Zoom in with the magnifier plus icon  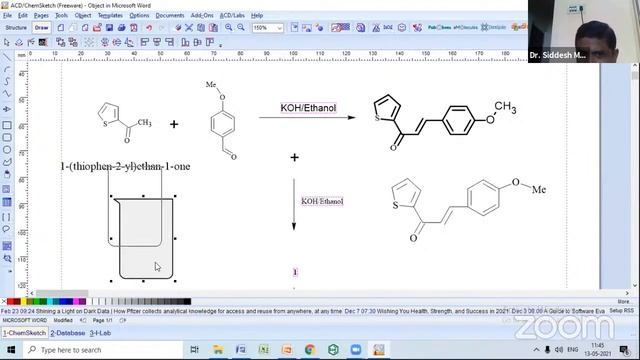[x=229, y=28]
